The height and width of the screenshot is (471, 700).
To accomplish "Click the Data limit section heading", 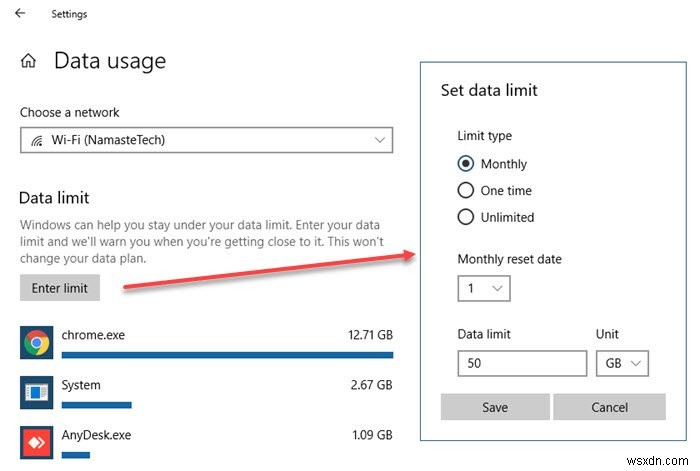I will [x=54, y=198].
